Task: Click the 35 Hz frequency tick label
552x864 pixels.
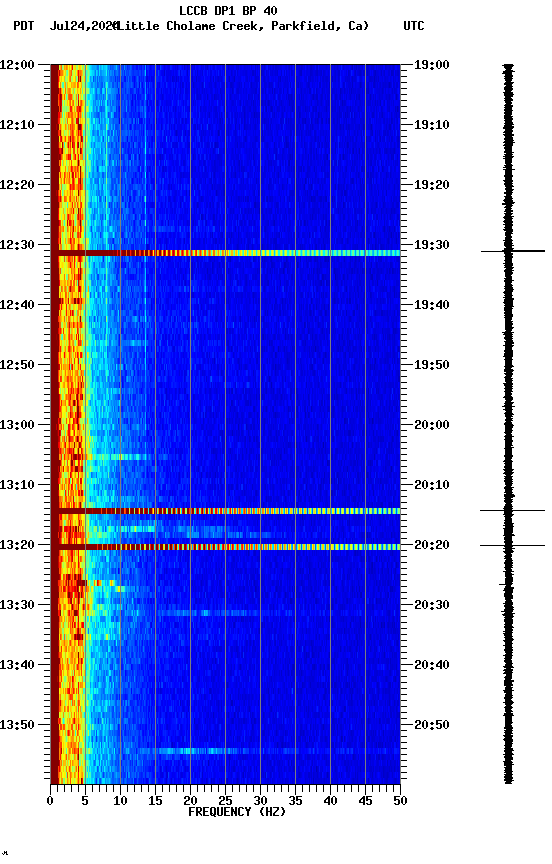Action: (295, 801)
